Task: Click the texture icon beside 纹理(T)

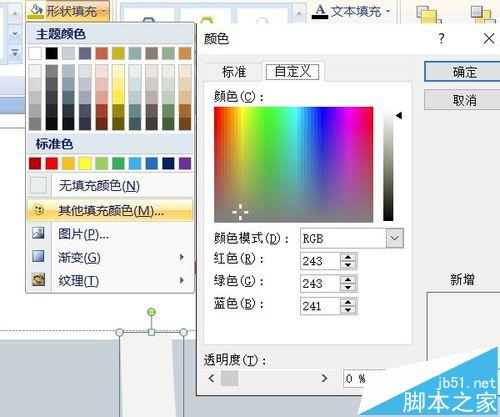Action: [x=38, y=279]
